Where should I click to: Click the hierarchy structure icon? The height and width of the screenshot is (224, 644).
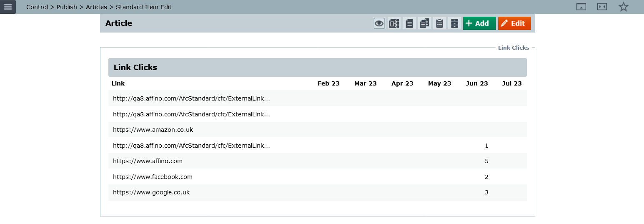tap(394, 23)
